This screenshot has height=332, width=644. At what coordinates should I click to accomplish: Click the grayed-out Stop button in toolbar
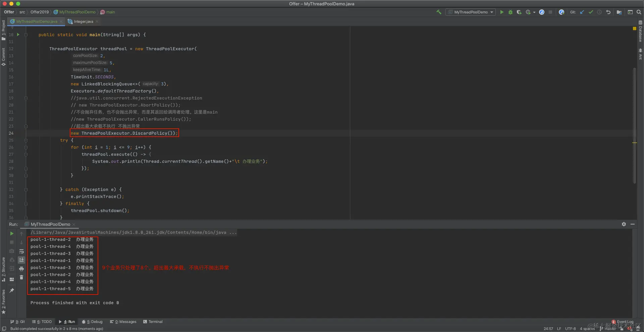[x=550, y=12]
